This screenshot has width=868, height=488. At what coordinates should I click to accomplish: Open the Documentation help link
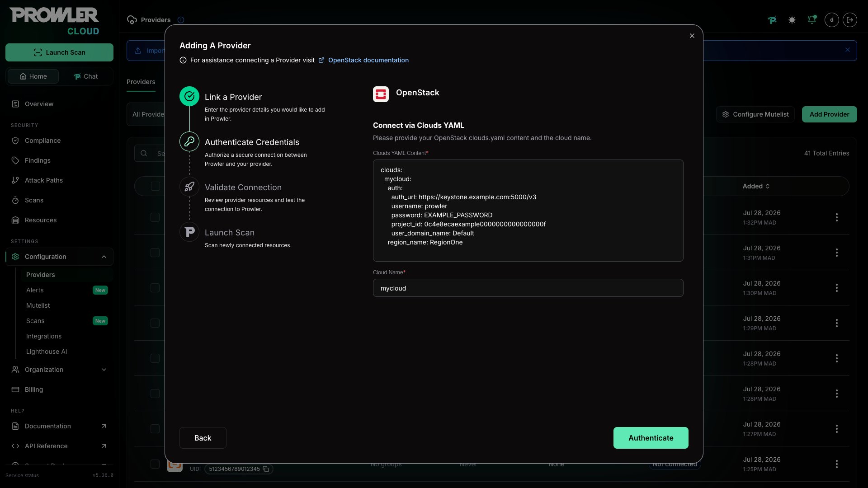point(59,426)
